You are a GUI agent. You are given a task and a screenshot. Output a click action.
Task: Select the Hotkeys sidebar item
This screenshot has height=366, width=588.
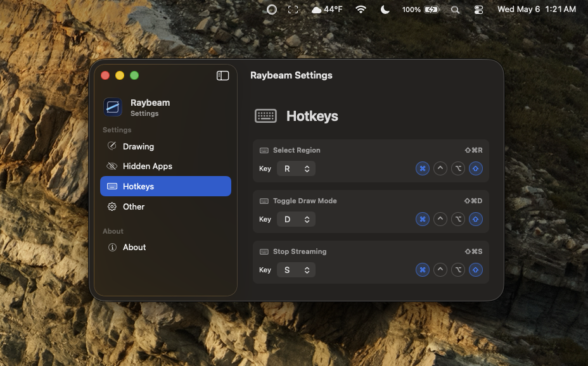pyautogui.click(x=166, y=186)
